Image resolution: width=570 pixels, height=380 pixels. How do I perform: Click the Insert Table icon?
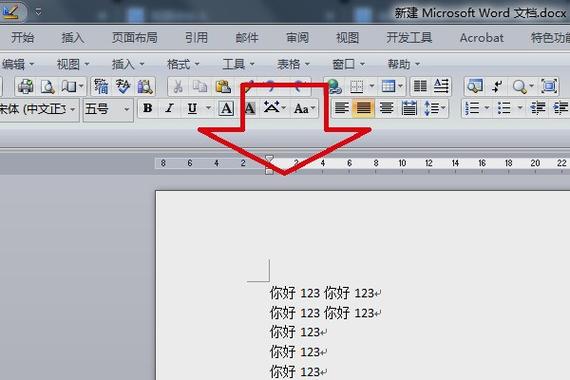tap(388, 86)
